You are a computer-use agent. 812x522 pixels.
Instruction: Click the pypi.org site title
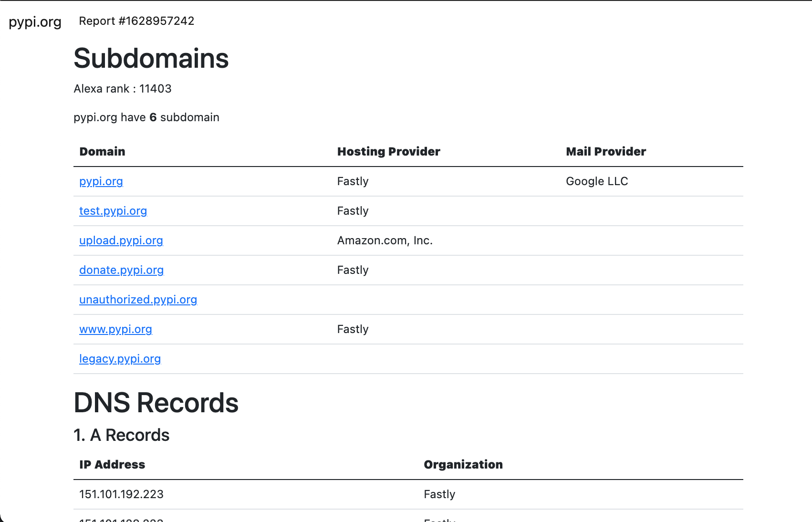(35, 22)
